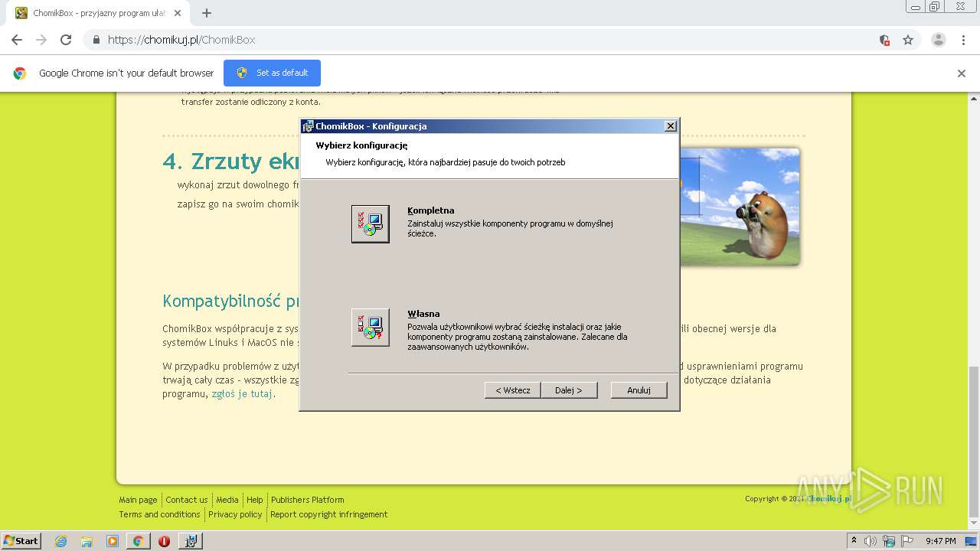Bookmark this page with star icon
Viewport: 980px width, 551px height.
tap(908, 40)
